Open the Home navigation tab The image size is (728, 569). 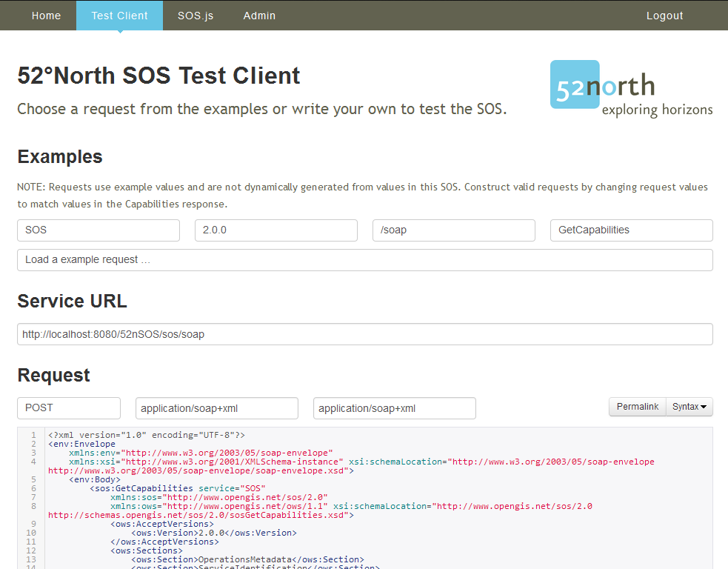[46, 16]
